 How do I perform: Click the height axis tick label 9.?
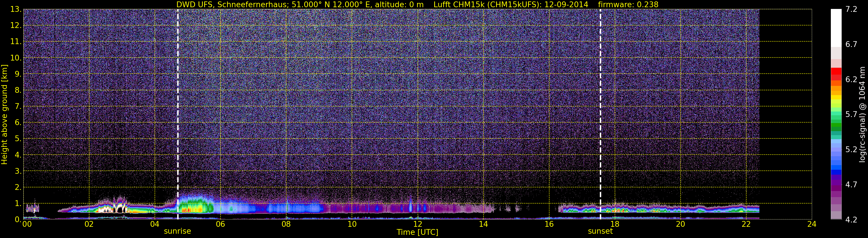(18, 74)
